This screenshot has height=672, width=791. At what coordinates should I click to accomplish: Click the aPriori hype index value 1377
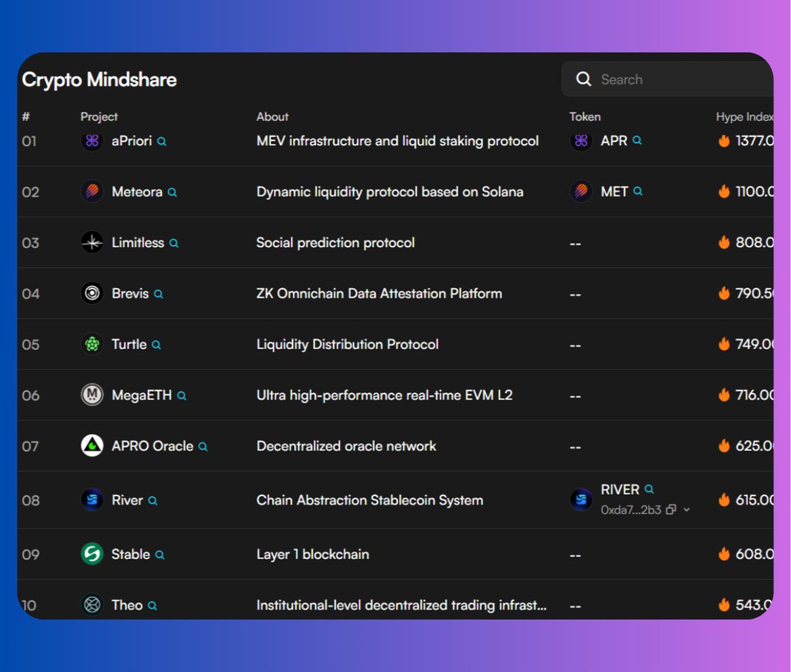click(755, 141)
